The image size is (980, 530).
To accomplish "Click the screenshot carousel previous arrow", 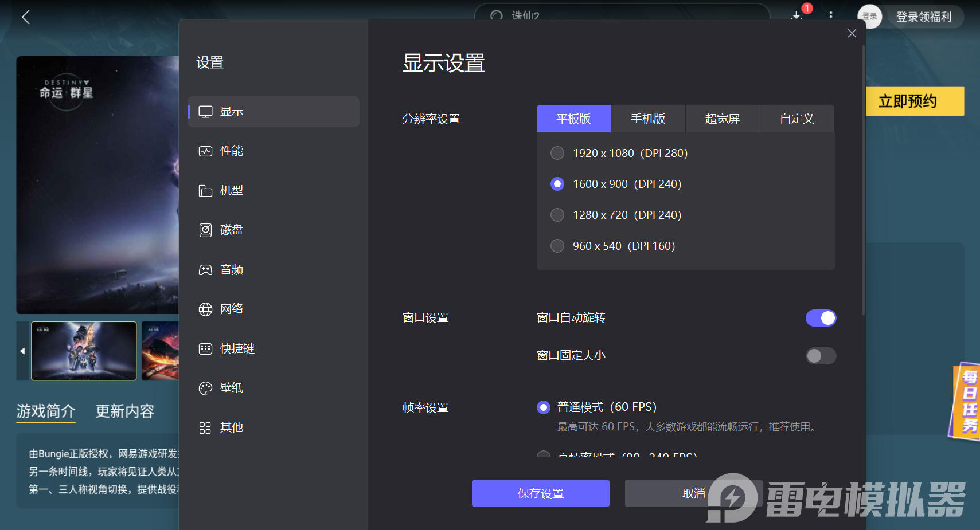I will point(22,351).
